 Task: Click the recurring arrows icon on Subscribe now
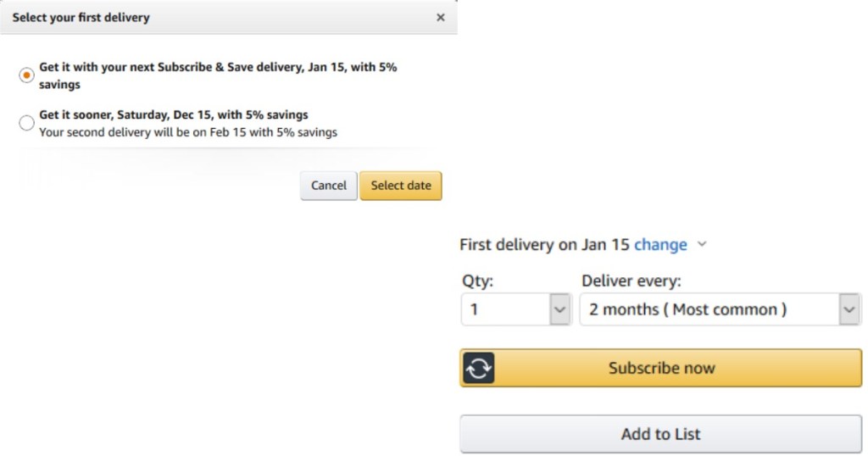(x=479, y=368)
